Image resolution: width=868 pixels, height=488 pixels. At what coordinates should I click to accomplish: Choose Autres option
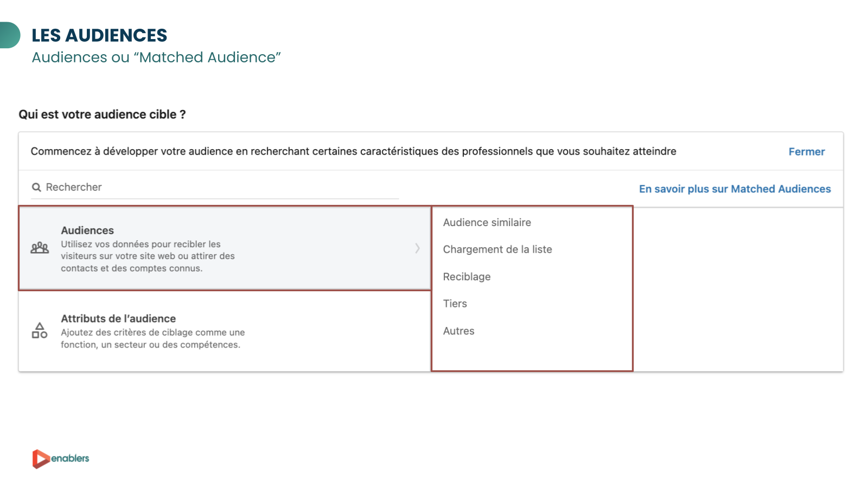[x=458, y=331]
